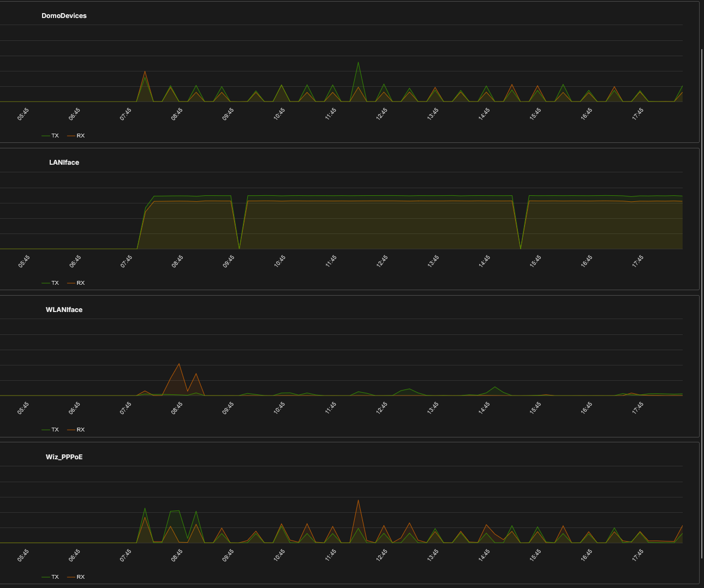Click the 13:45 axis label in WLANIface chart
Image resolution: width=704 pixels, height=588 pixels.
pyautogui.click(x=433, y=408)
